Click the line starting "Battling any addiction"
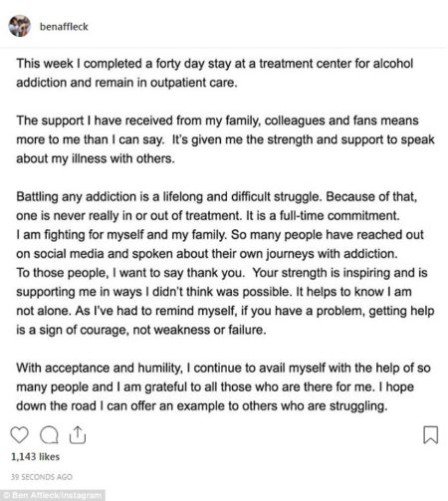 217,197
